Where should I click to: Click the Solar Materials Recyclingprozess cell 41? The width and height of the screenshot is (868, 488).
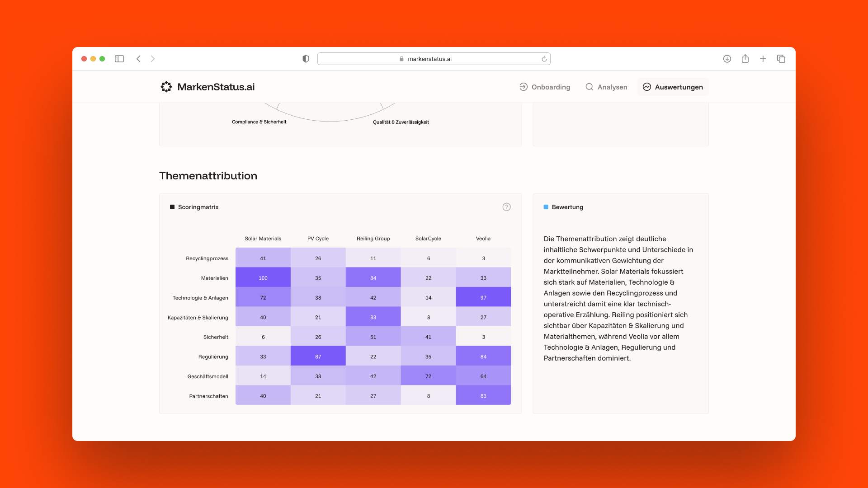coord(263,258)
